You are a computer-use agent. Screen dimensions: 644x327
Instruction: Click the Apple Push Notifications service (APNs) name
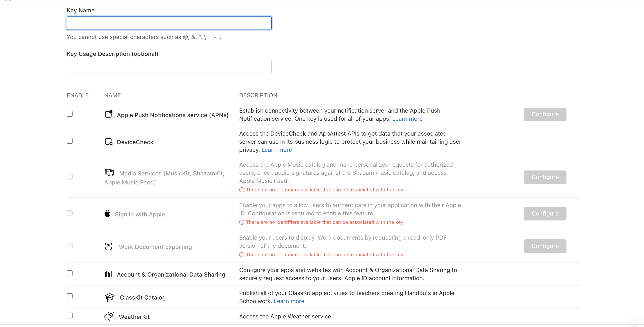click(173, 115)
